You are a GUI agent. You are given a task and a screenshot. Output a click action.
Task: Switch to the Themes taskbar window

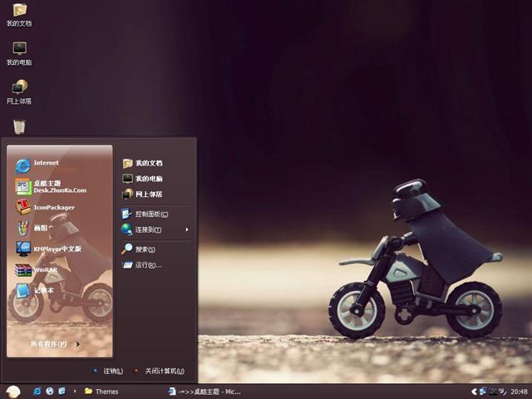coord(106,392)
